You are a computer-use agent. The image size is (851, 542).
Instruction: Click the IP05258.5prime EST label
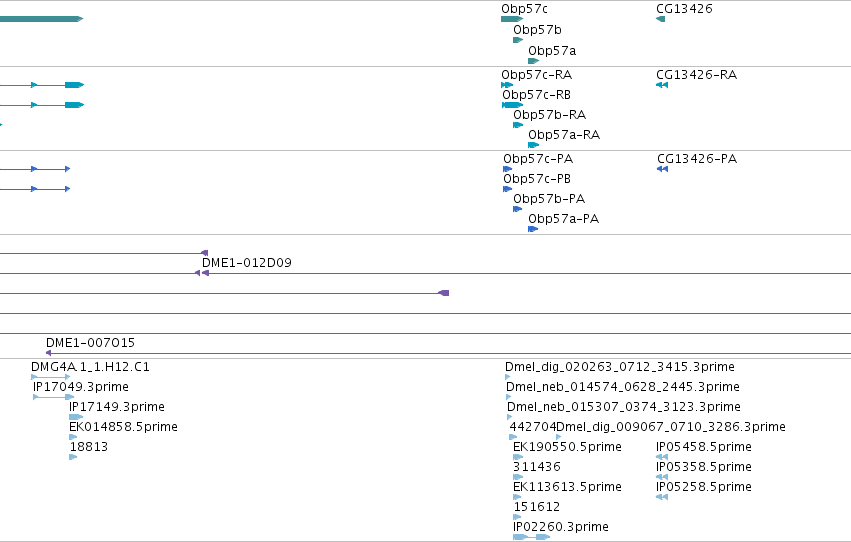pos(704,488)
